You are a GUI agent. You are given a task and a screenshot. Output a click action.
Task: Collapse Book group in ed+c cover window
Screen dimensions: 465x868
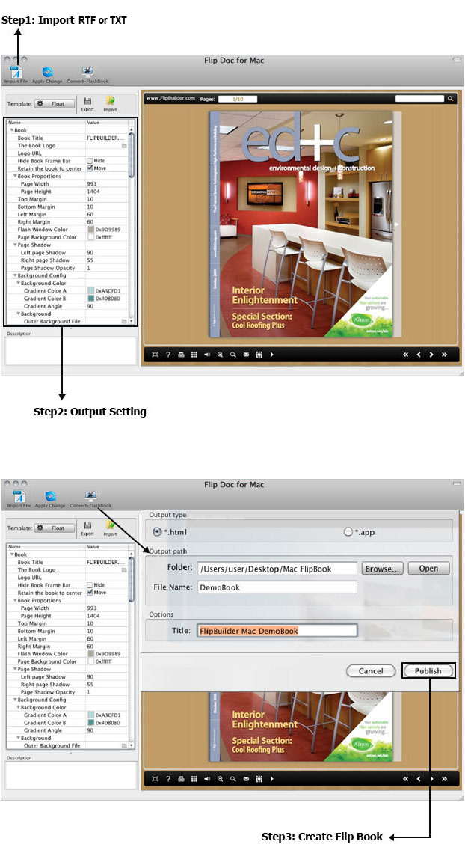pyautogui.click(x=12, y=130)
